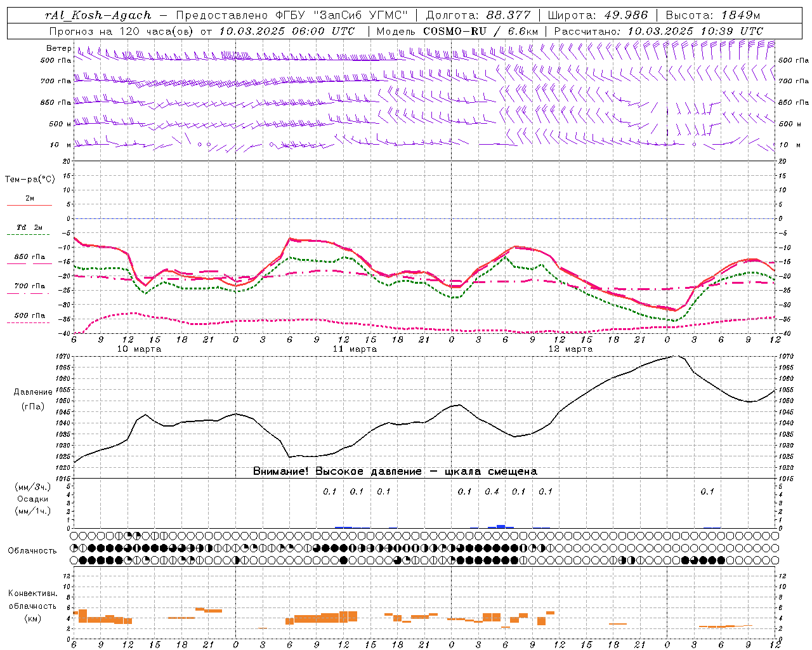The width and height of the screenshot is (812, 650).
Task: Click the 11 марта date label
Action: [355, 349]
